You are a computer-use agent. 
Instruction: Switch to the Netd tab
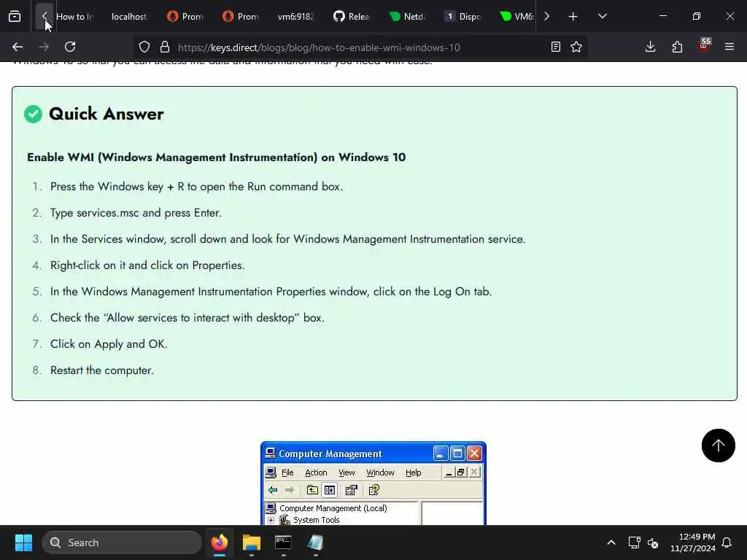tap(407, 17)
